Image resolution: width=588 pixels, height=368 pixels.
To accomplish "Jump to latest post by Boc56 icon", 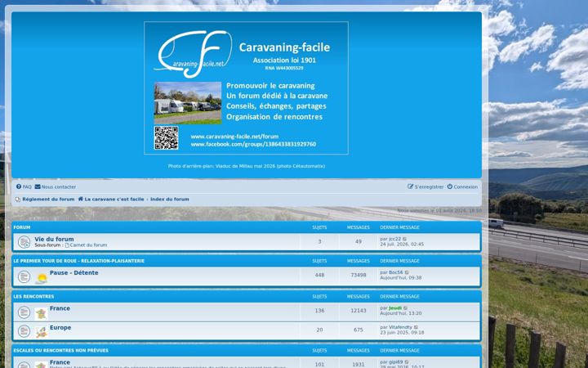I will pos(407,272).
